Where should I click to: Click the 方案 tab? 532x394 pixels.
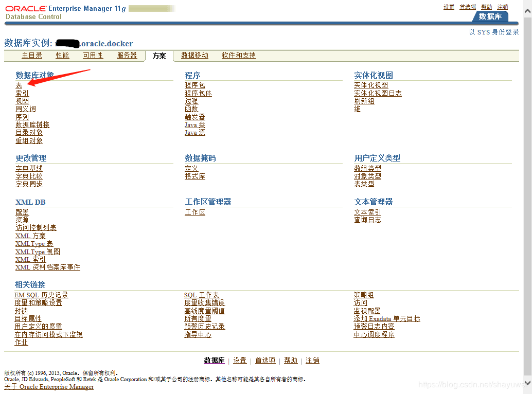pos(159,56)
